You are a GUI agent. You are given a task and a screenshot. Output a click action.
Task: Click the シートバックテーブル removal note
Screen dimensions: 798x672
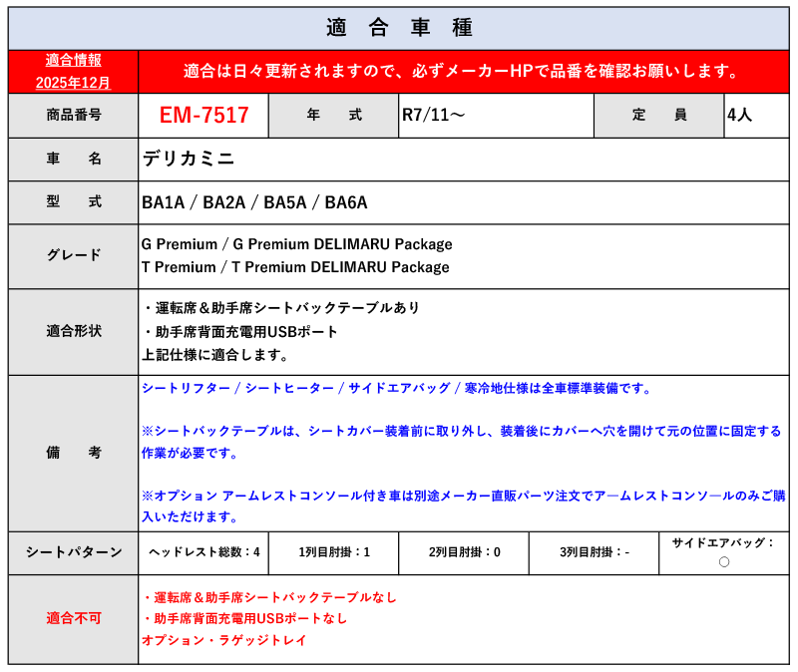click(461, 442)
